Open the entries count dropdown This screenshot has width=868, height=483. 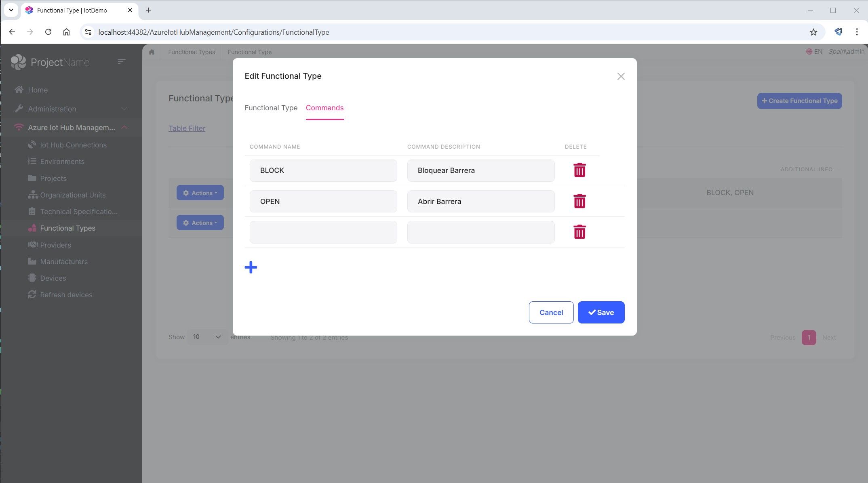click(207, 337)
